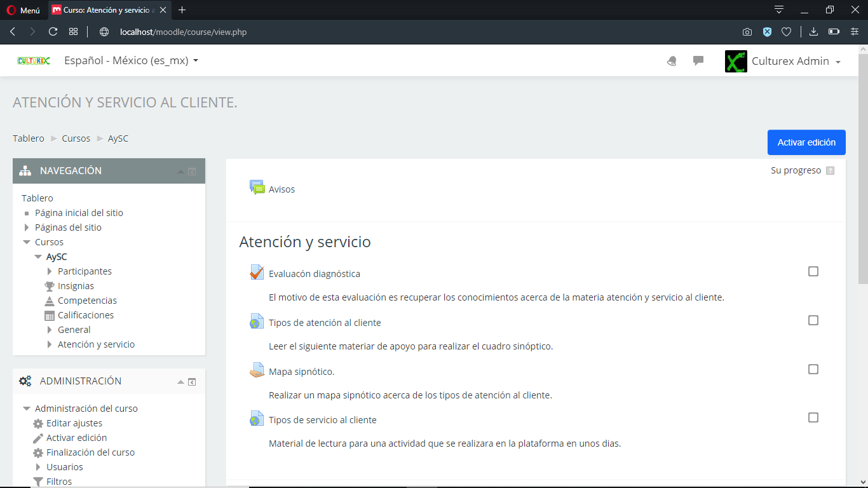The width and height of the screenshot is (868, 488).
Task: Dock the Navegación block to the side
Action: tap(192, 172)
